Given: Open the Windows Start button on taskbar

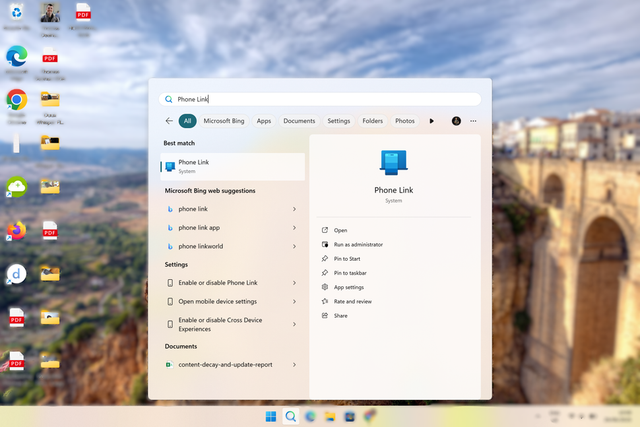Looking at the screenshot, I should point(271,416).
